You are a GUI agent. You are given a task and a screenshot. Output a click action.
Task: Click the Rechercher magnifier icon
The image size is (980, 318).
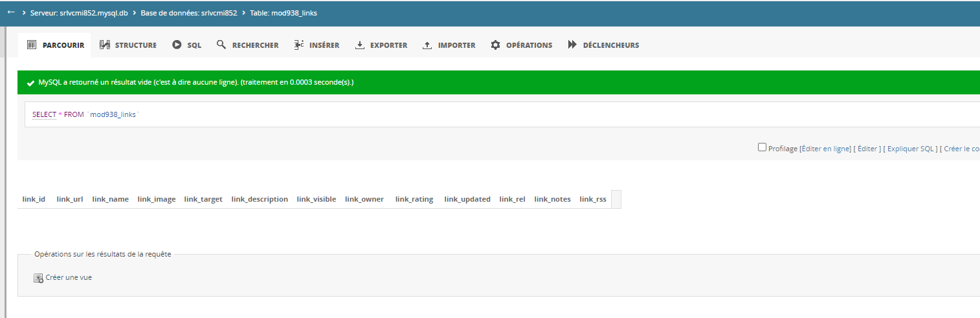click(x=221, y=45)
